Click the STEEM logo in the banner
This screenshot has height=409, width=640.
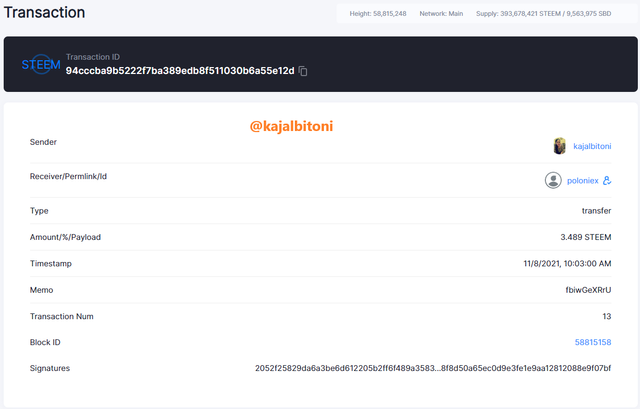click(41, 64)
